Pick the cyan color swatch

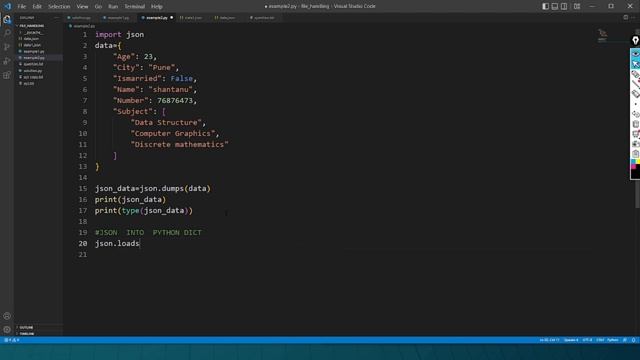[633, 162]
